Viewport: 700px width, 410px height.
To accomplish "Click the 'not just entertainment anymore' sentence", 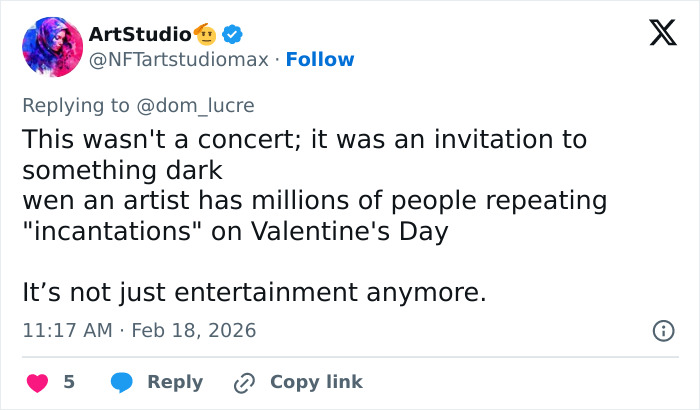I will pyautogui.click(x=253, y=294).
